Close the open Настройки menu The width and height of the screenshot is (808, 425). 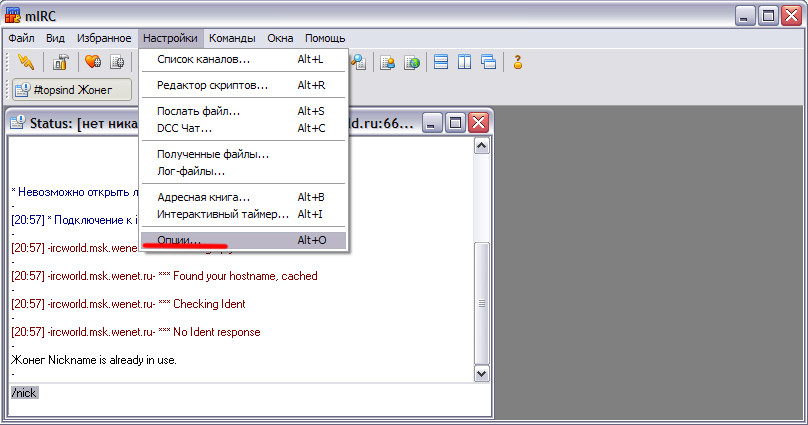(170, 38)
